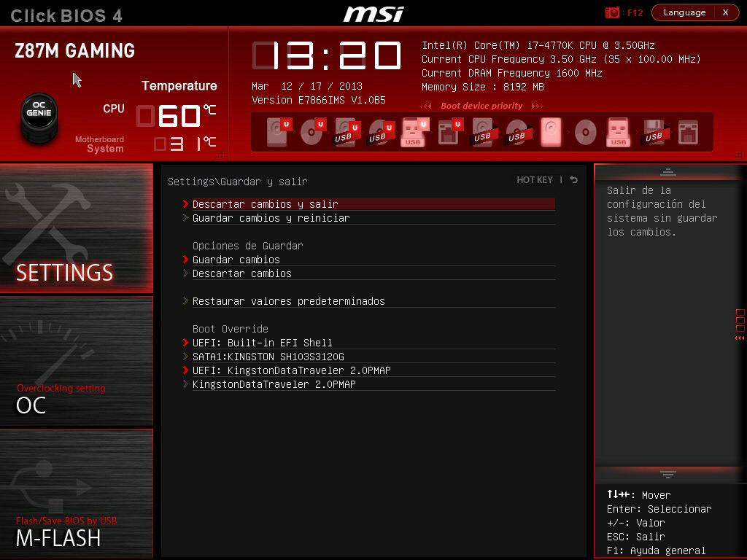Click the Z87M GAMING board name
Screen dimensions: 747x560
click(x=75, y=51)
